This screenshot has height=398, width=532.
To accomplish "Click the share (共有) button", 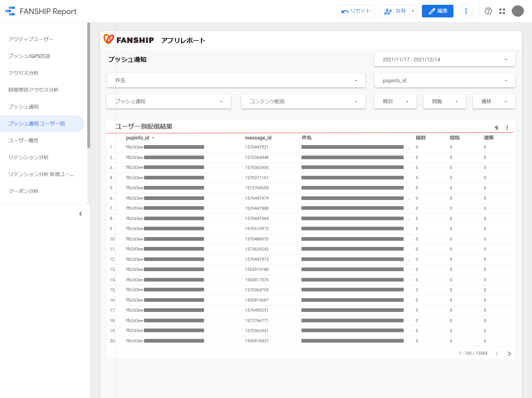I will [x=395, y=11].
